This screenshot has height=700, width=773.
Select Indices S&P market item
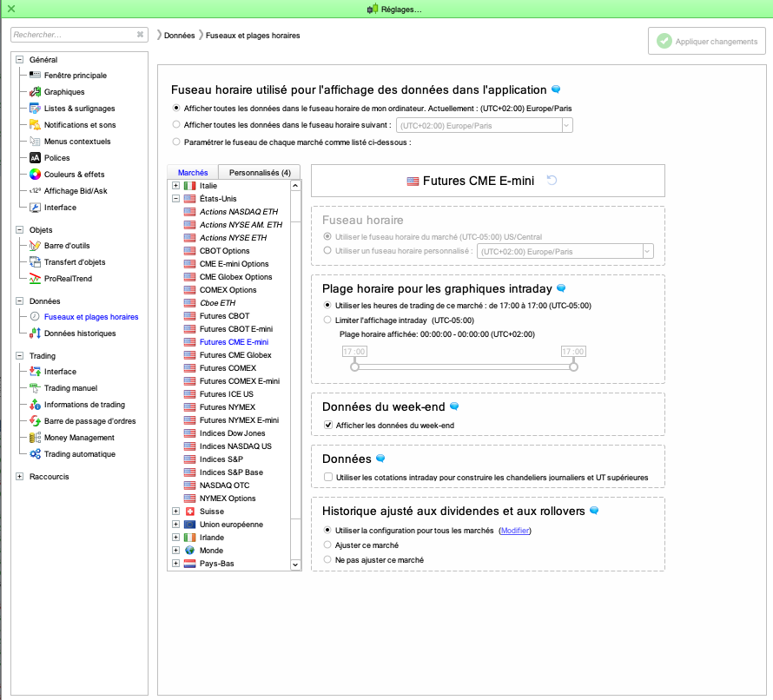[x=221, y=459]
